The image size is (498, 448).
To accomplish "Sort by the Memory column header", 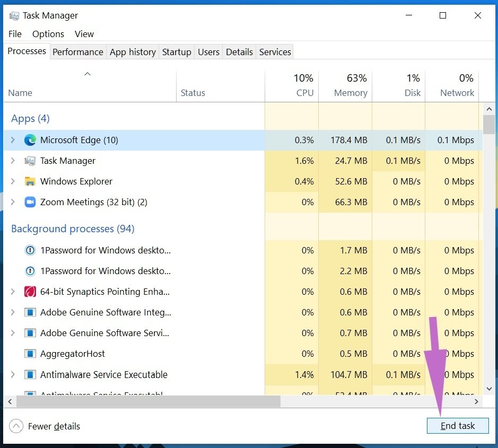I will tap(345, 86).
